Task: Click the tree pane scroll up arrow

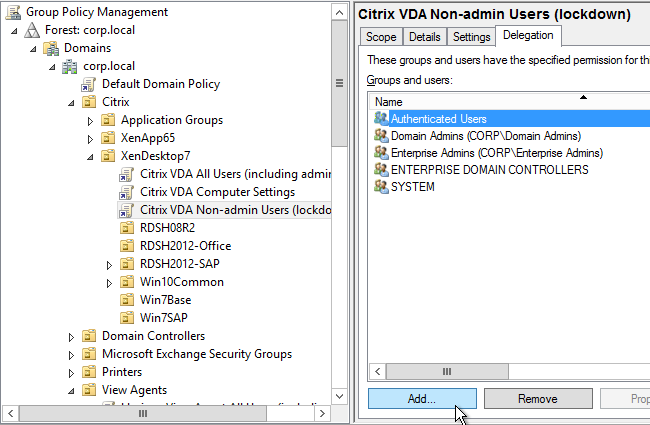Action: (340, 12)
